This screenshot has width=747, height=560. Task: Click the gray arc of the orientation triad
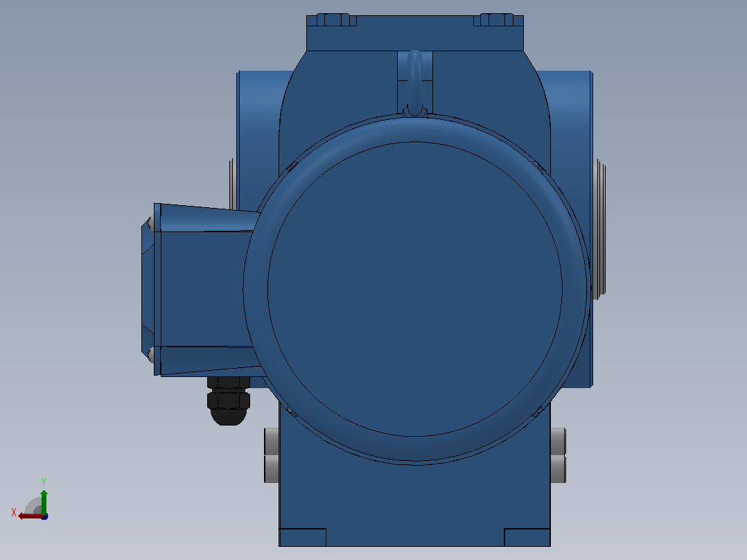click(x=33, y=506)
